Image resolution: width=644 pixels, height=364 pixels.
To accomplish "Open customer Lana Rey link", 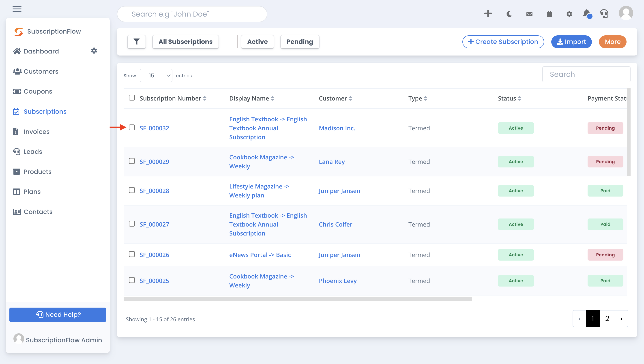I will 332,161.
